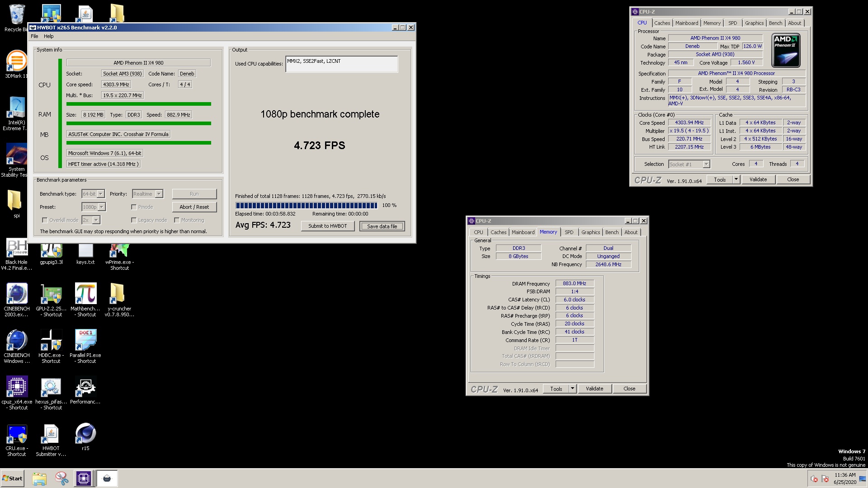Screen dimensions: 868x488
Task: Launch CINEBENCH 2003 desktop icon
Action: [16, 300]
